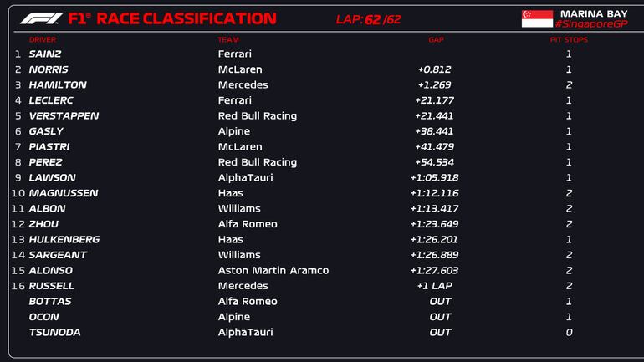
Task: Click driver name NORRIS
Action: tap(49, 69)
